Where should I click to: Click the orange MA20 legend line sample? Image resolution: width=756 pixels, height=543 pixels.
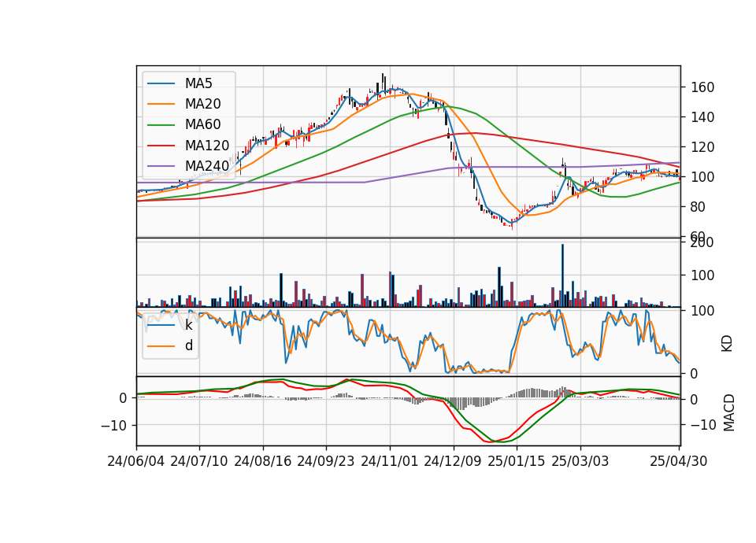coord(161,104)
